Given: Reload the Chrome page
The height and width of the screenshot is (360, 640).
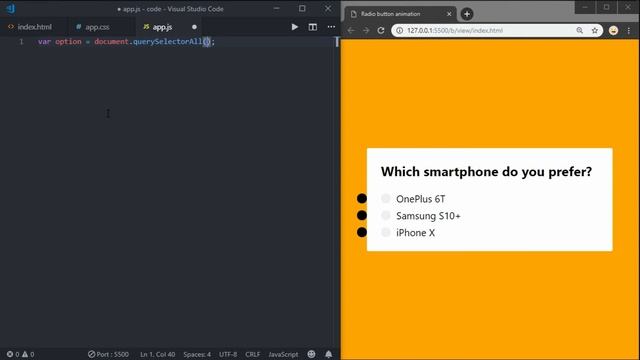Looking at the screenshot, I should 381,30.
